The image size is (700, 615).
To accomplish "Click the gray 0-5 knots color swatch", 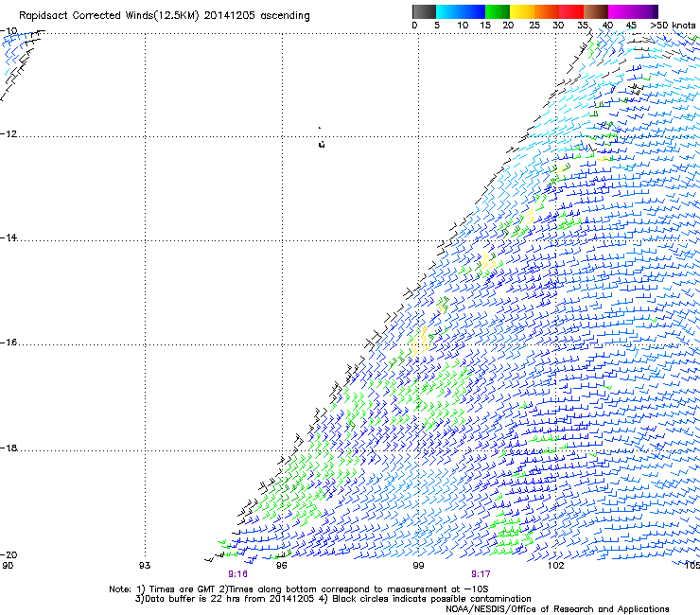I will tap(424, 11).
